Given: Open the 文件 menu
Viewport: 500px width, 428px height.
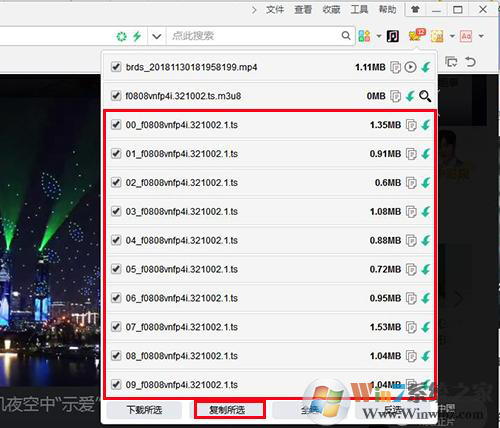Looking at the screenshot, I should tap(275, 10).
